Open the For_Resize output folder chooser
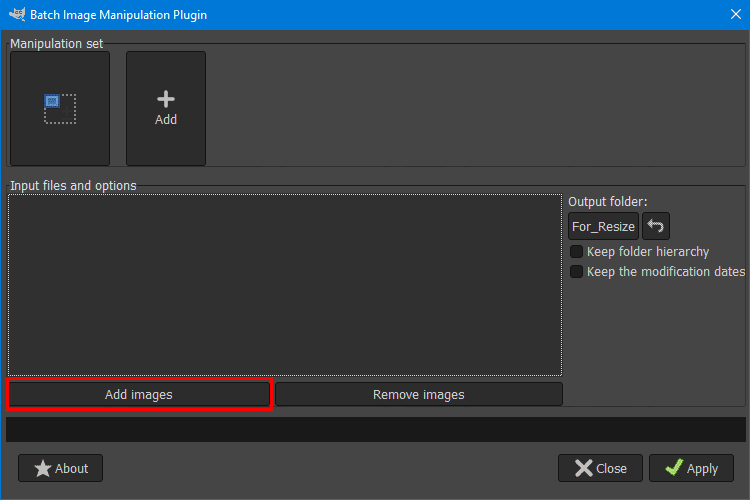This screenshot has height=500, width=750. [x=603, y=226]
